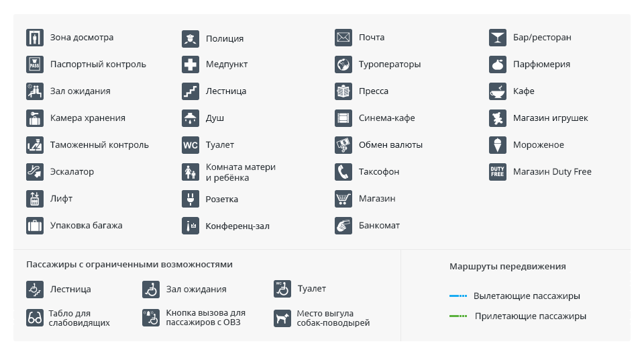Image resolution: width=644 pixels, height=354 pixels.
Task: Click the Магазин игрушек label
Action: click(x=550, y=118)
